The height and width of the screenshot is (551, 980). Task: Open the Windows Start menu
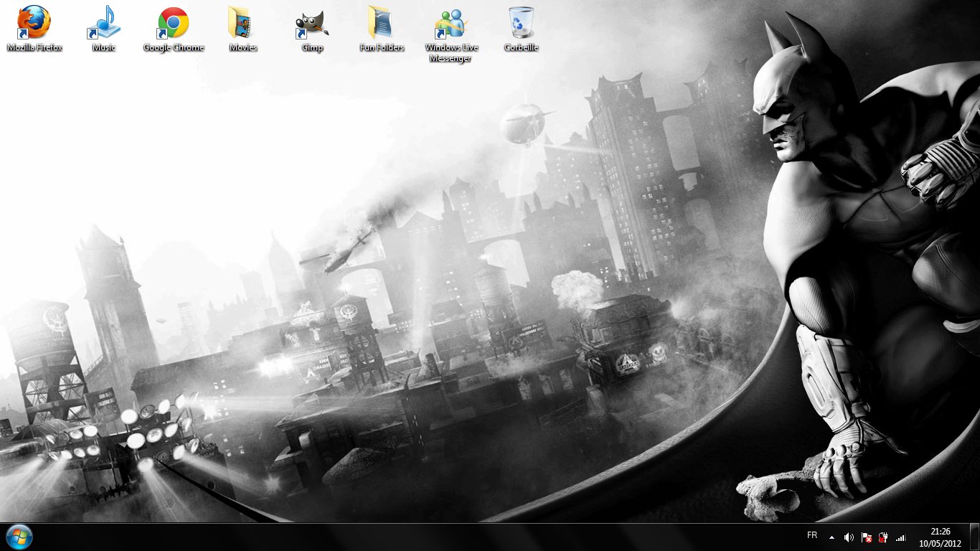click(19, 537)
